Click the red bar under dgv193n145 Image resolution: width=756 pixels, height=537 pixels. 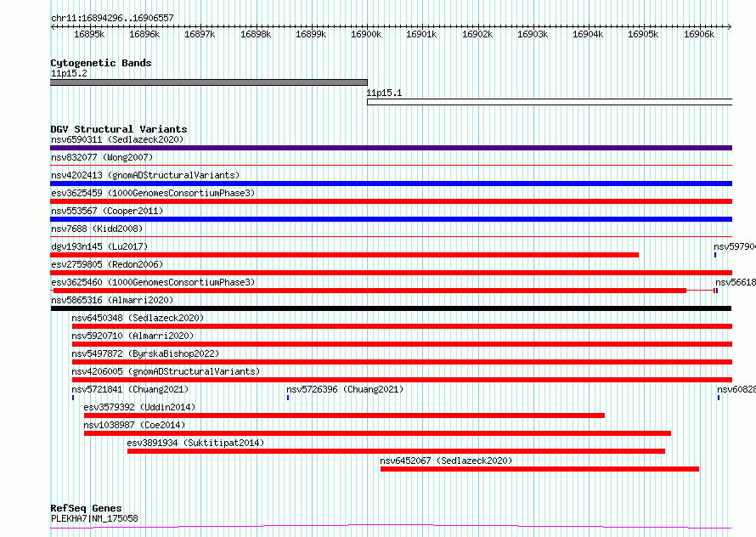345,255
